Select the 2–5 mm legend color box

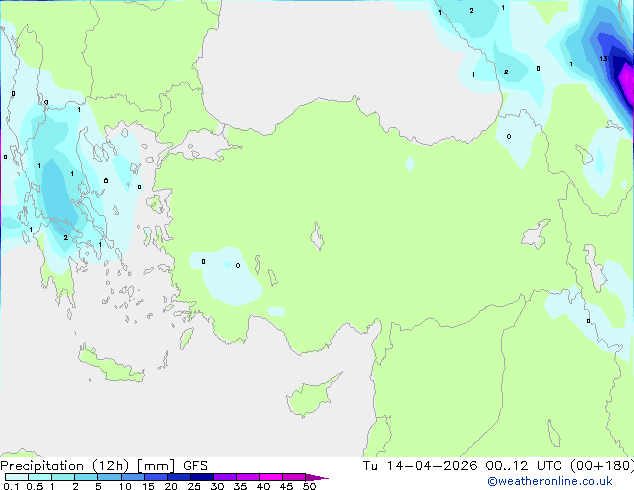(86, 477)
